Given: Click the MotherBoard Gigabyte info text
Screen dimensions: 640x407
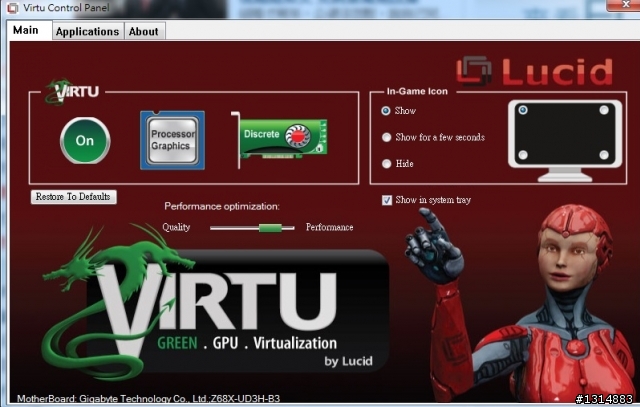Looking at the screenshot, I should pos(149,398).
